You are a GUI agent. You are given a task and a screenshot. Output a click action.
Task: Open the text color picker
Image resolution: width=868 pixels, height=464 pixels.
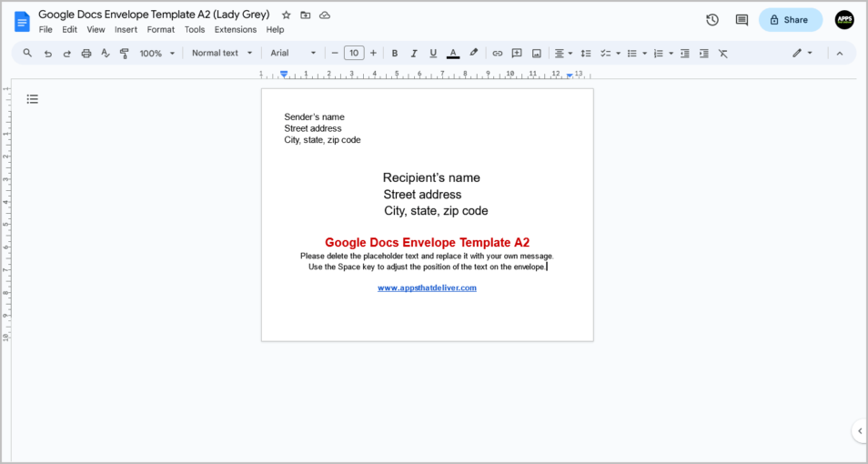coord(453,54)
